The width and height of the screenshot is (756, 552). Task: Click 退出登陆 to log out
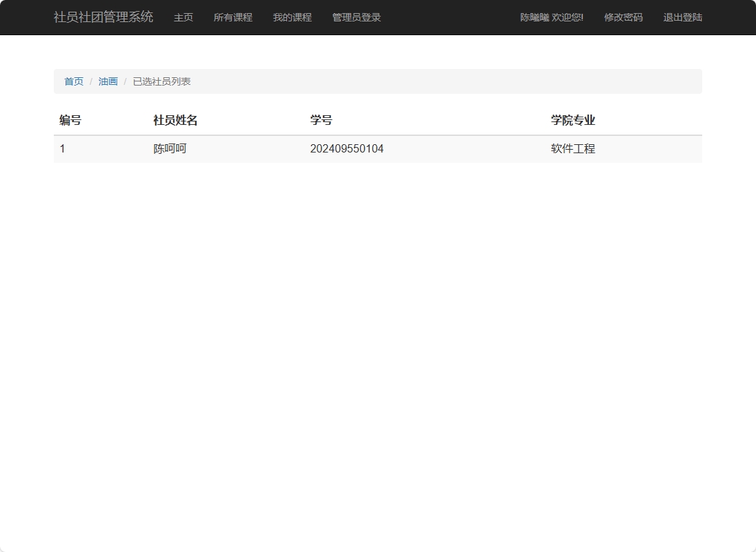pos(682,17)
